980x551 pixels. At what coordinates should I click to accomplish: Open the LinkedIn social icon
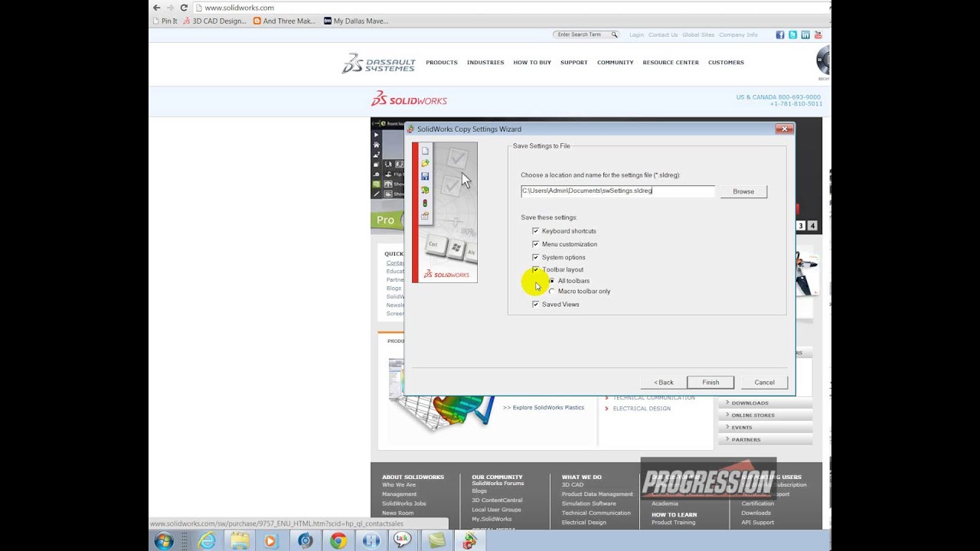coord(805,34)
